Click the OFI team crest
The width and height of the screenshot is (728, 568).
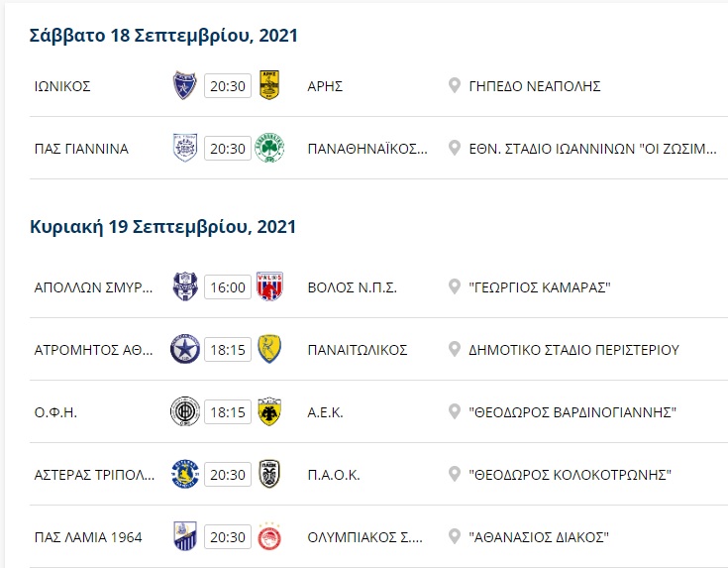tap(185, 412)
